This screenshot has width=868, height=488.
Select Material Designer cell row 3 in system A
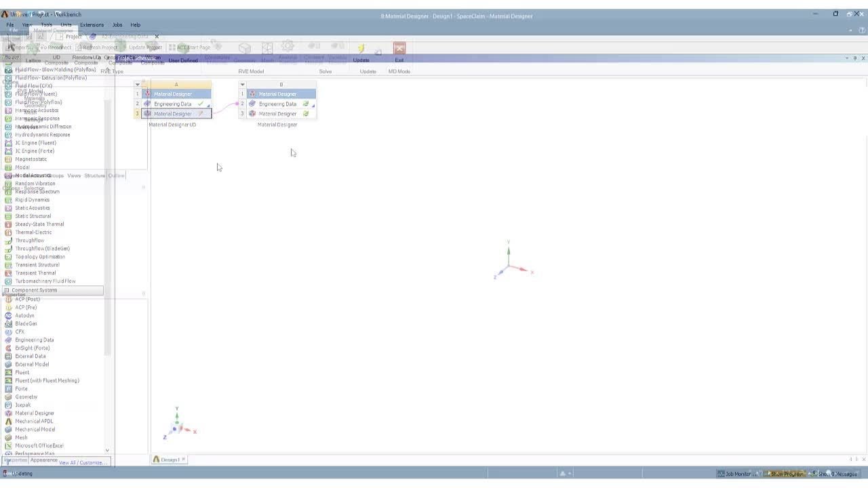176,114
